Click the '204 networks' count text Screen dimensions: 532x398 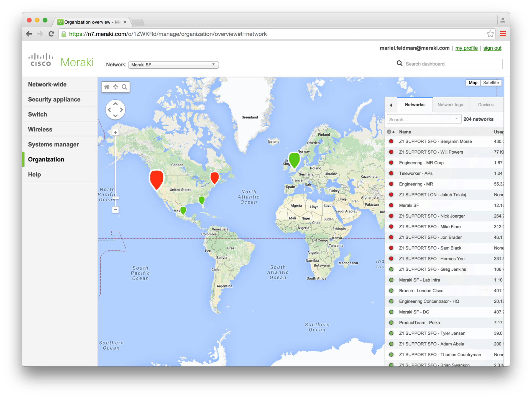[478, 119]
